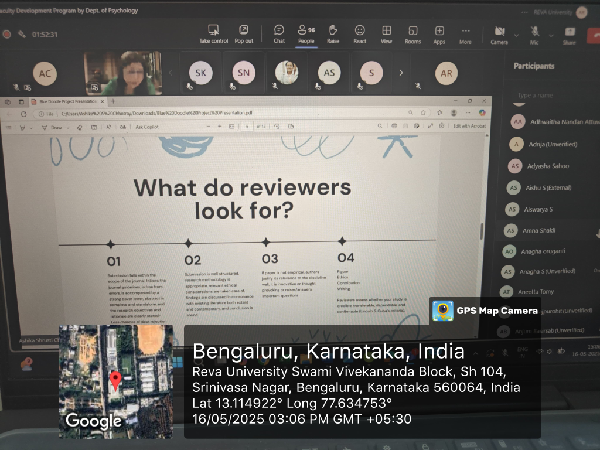Click the GPS Map Camera app icon
This screenshot has height=450, width=600.
click(443, 311)
